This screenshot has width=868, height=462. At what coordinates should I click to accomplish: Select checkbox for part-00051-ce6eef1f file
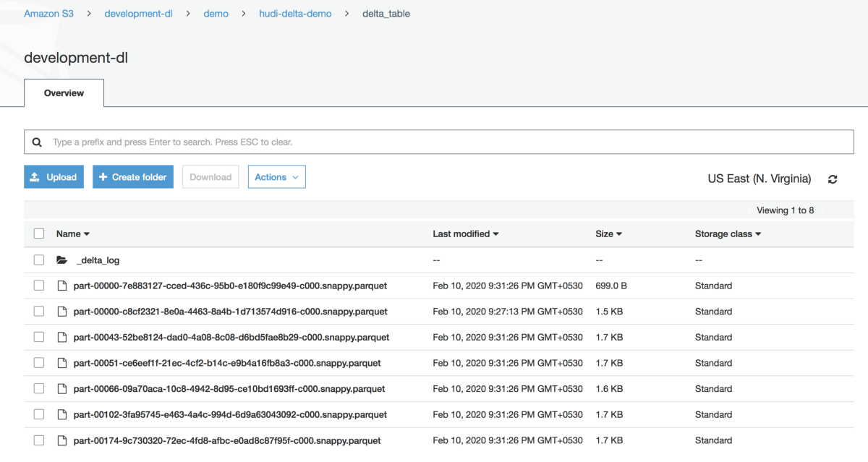[x=39, y=363]
